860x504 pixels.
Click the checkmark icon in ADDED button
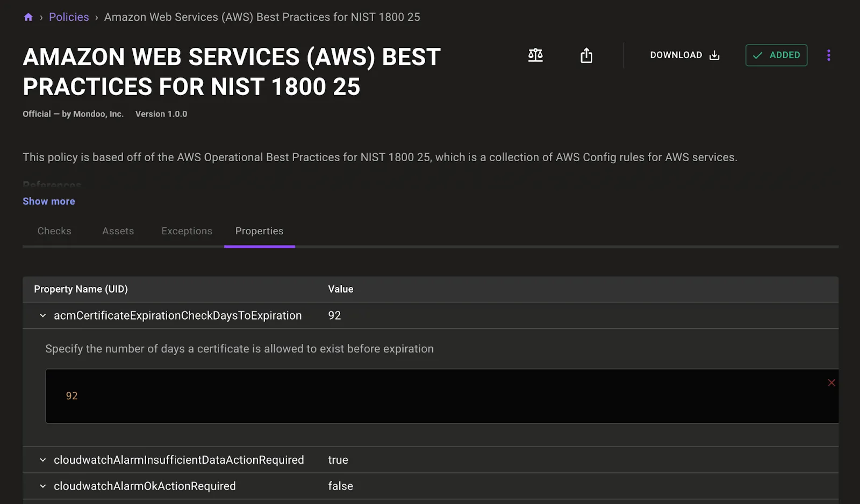pyautogui.click(x=758, y=55)
